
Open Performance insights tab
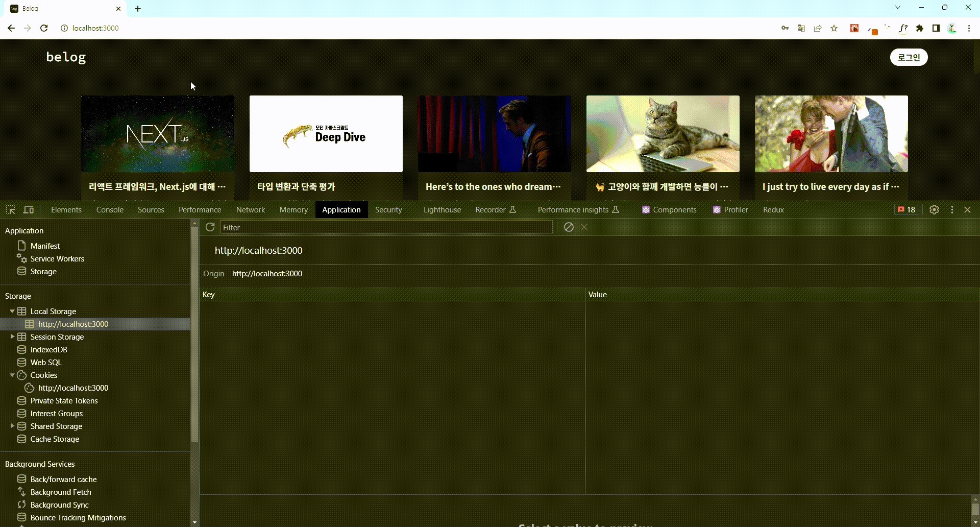tap(578, 210)
